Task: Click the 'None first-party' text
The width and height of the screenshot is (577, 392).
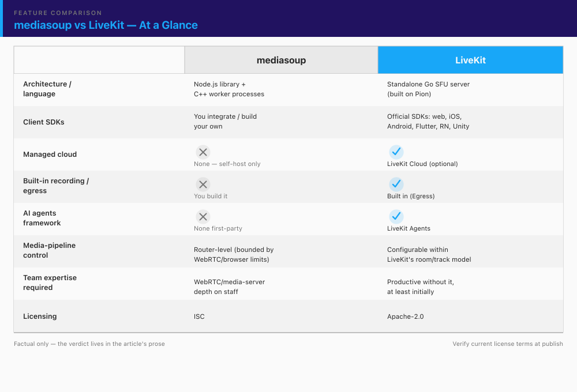Action: coord(218,229)
